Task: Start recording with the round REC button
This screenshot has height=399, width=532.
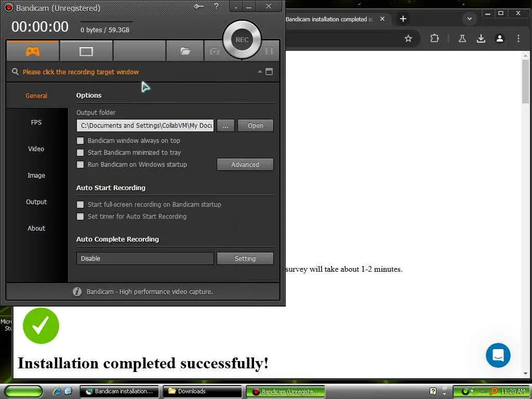Action: (x=242, y=39)
